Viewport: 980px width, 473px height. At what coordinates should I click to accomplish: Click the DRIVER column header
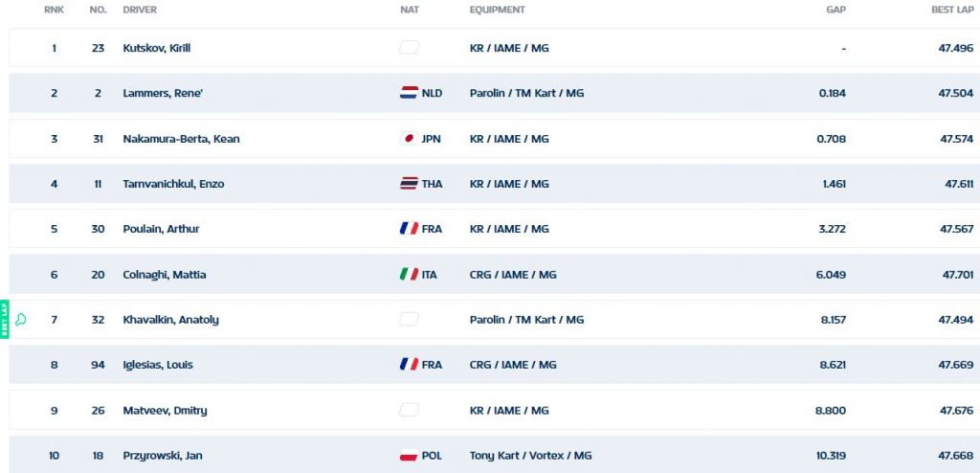coord(140,10)
